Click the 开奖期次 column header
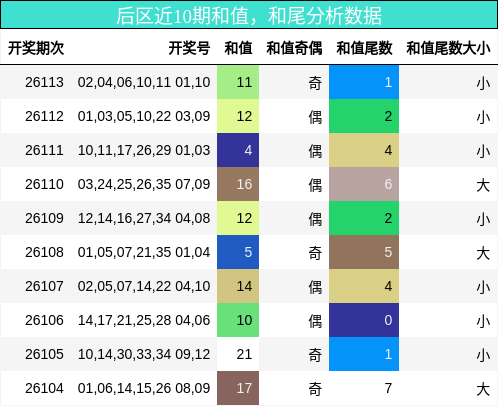 click(x=36, y=48)
